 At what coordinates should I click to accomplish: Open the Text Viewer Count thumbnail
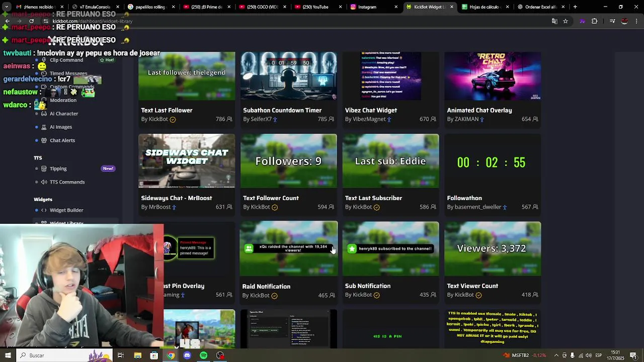click(x=493, y=249)
